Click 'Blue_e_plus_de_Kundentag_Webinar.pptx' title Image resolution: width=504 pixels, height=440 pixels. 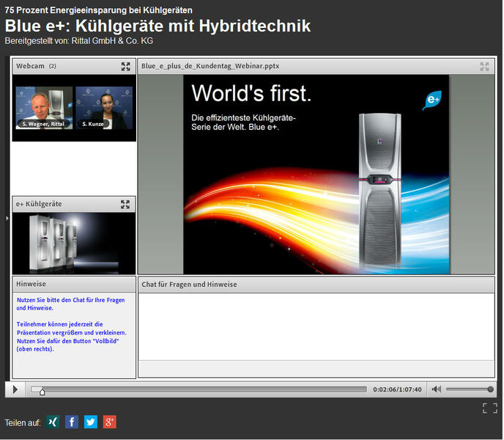(210, 66)
